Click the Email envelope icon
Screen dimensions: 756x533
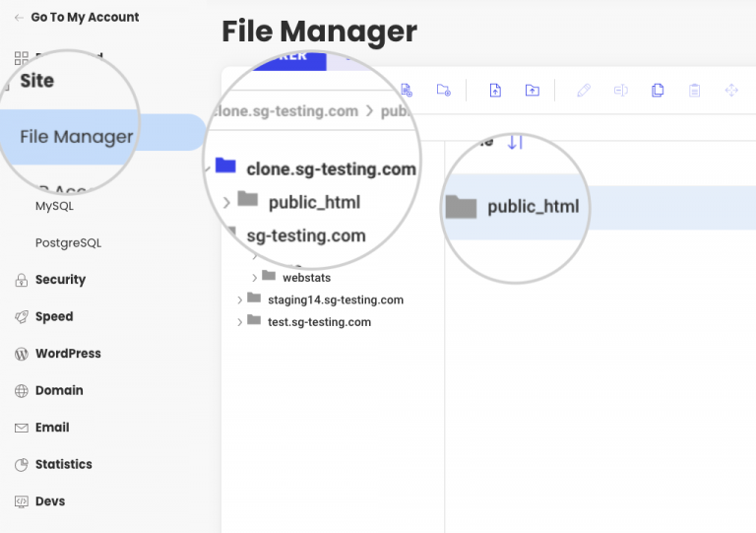[22, 428]
